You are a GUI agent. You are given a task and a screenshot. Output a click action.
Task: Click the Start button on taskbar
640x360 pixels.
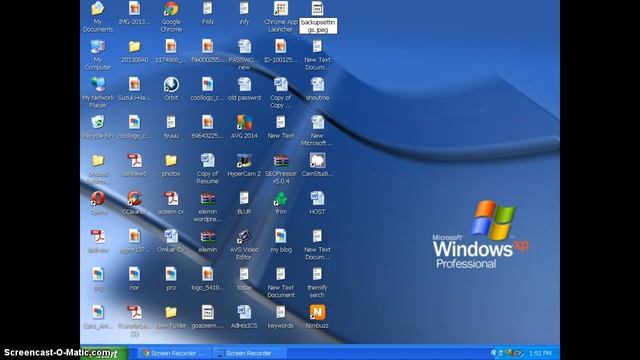(x=104, y=353)
